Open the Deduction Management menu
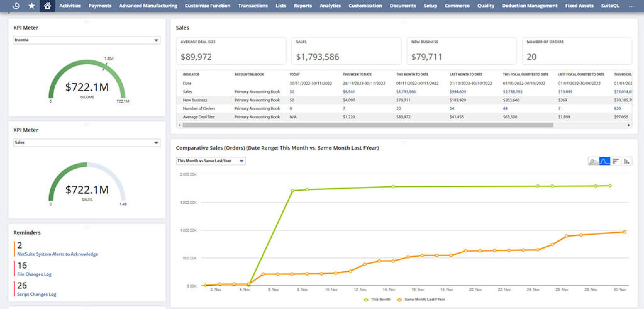 (530, 6)
